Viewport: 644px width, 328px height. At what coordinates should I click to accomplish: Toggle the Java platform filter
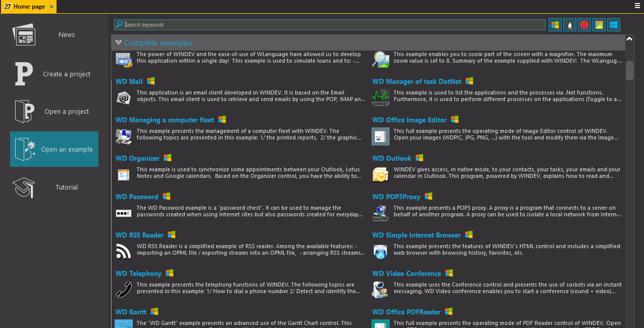(584, 25)
